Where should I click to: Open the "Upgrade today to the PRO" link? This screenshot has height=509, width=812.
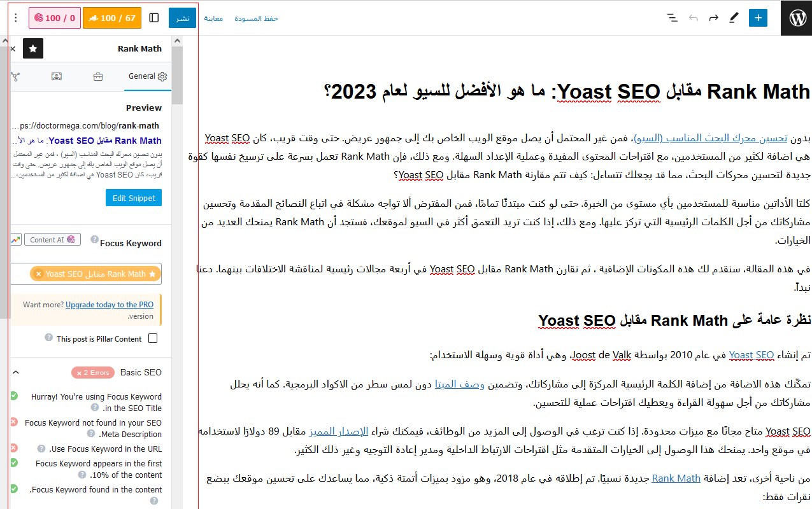pos(109,304)
